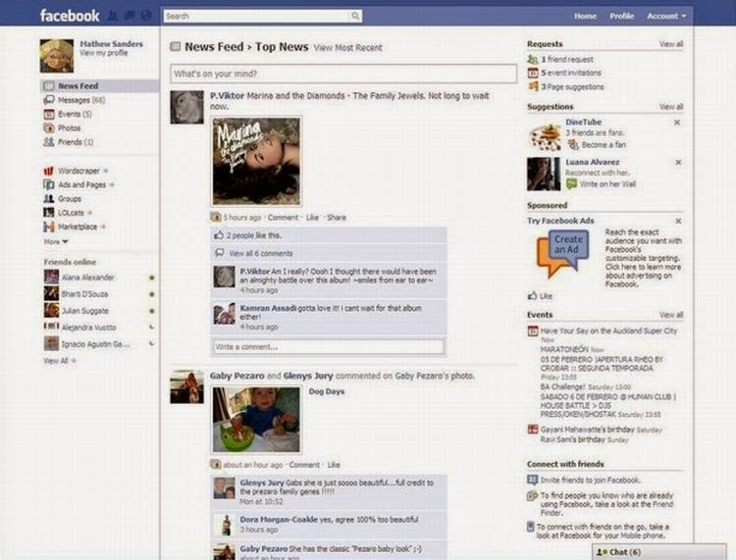736x560 pixels.
Task: Open Marketplace from the sidebar
Action: tap(77, 227)
